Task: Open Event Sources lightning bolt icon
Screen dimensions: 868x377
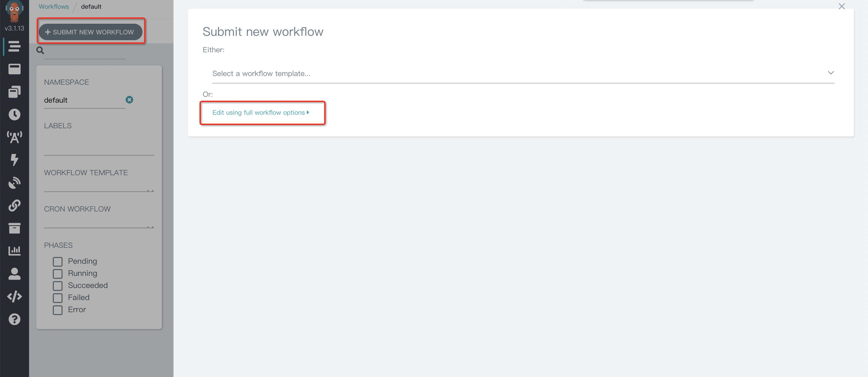Action: (14, 159)
